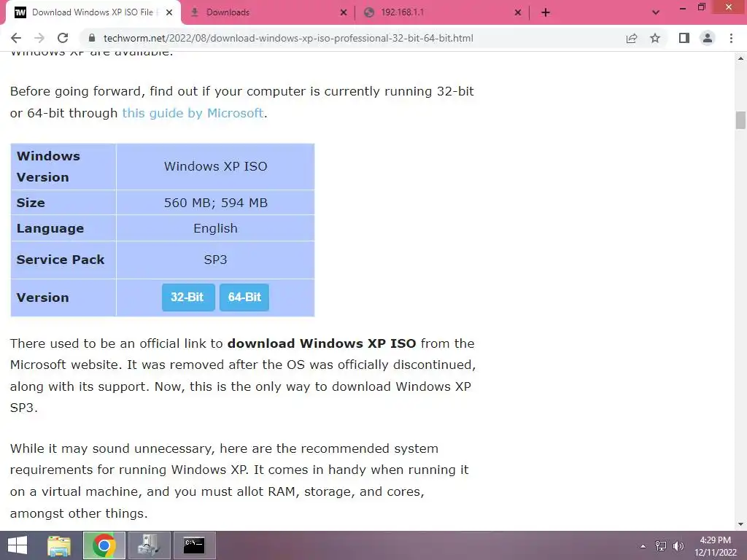This screenshot has height=560, width=747.
Task: Open the network status tray icon
Action: [x=661, y=545]
